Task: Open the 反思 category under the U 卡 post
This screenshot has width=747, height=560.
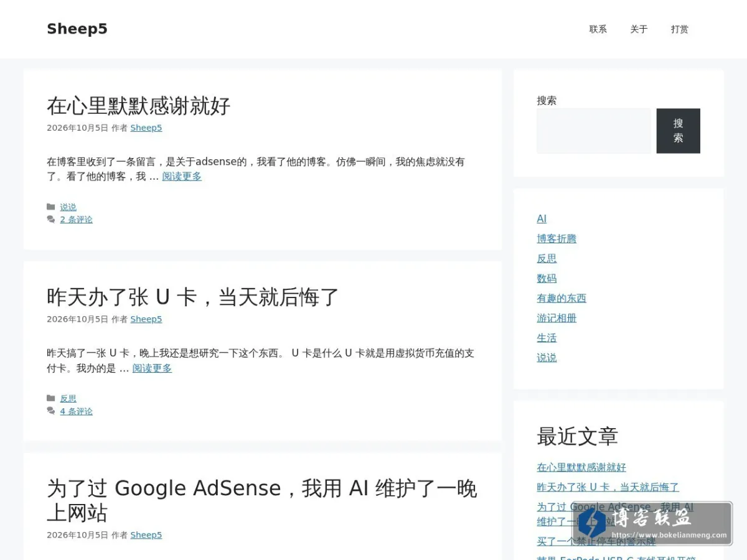Action: pyautogui.click(x=68, y=399)
